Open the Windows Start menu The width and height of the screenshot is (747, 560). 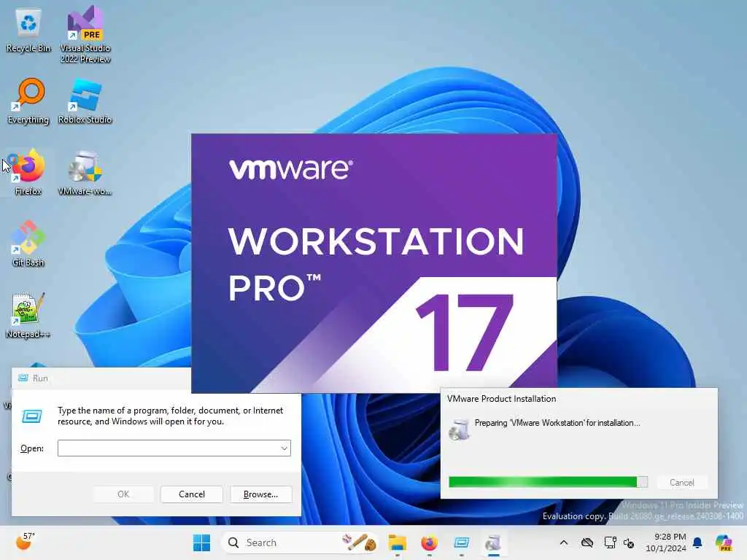click(x=201, y=542)
